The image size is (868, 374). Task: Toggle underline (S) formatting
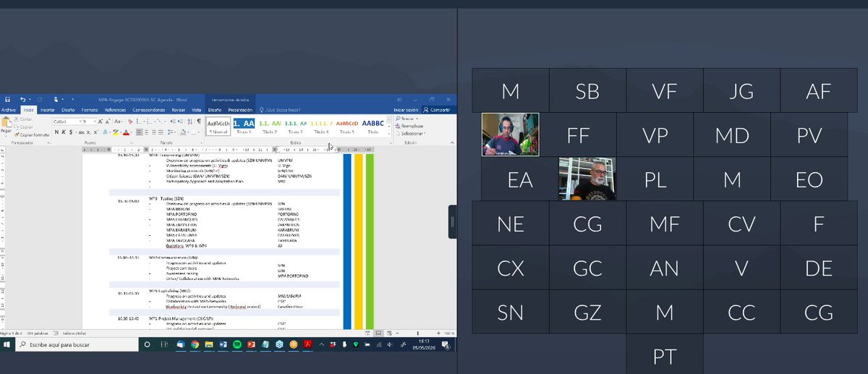click(x=71, y=132)
